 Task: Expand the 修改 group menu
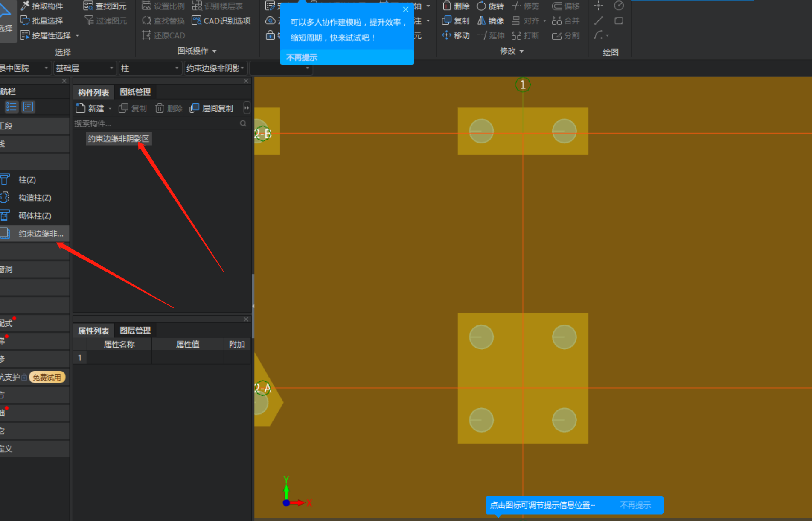tap(512, 51)
